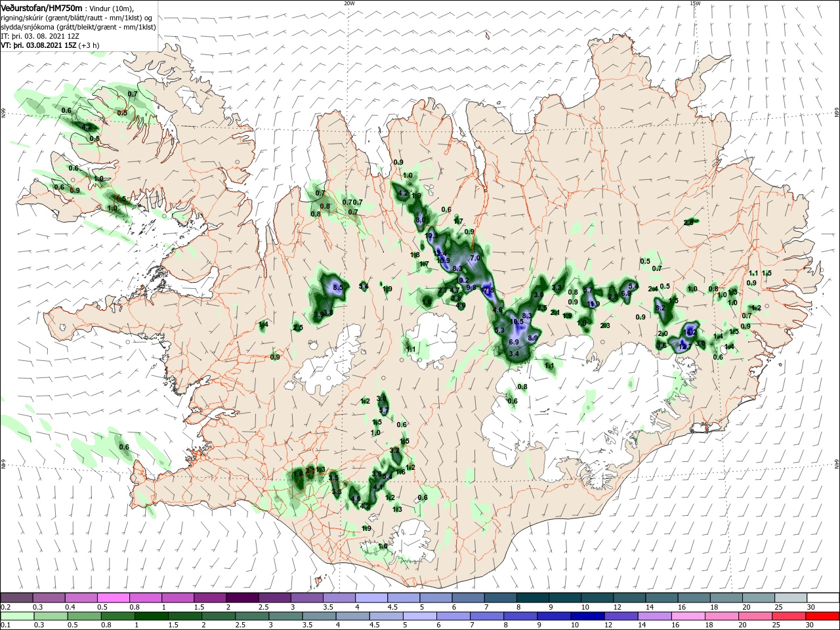The width and height of the screenshot is (840, 630).
Task: Click the 5.4 precipitation value in the east
Action: click(633, 286)
